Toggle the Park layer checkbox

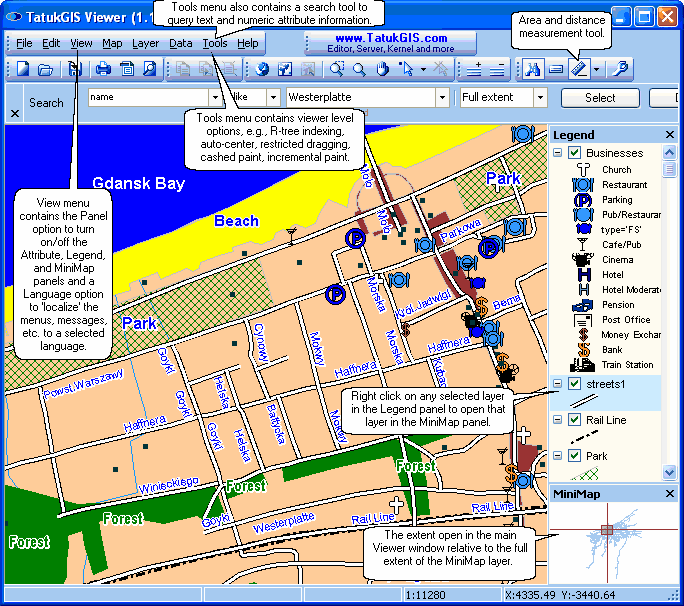click(x=575, y=456)
